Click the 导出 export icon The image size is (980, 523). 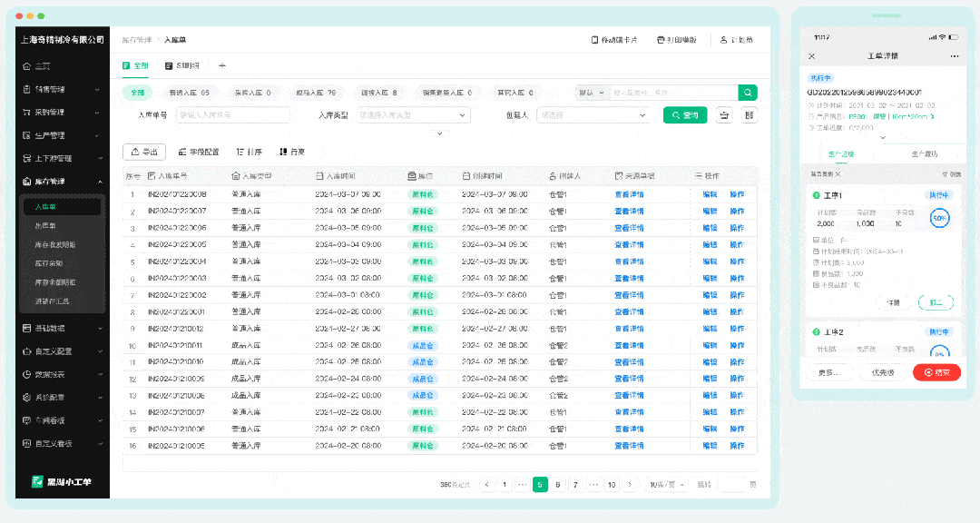(136, 152)
